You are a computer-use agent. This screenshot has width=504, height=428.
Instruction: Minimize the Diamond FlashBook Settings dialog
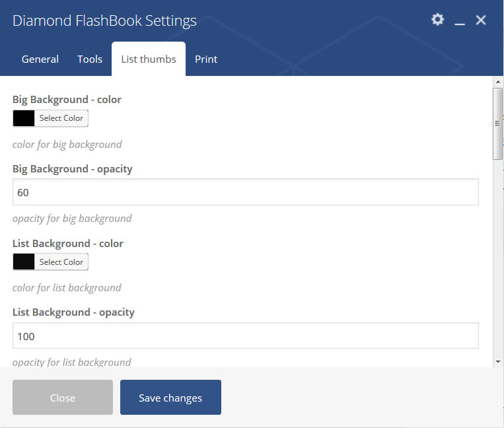click(x=460, y=24)
